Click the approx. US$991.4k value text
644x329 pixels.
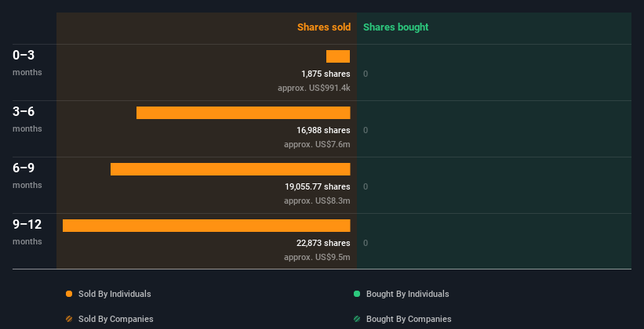314,89
